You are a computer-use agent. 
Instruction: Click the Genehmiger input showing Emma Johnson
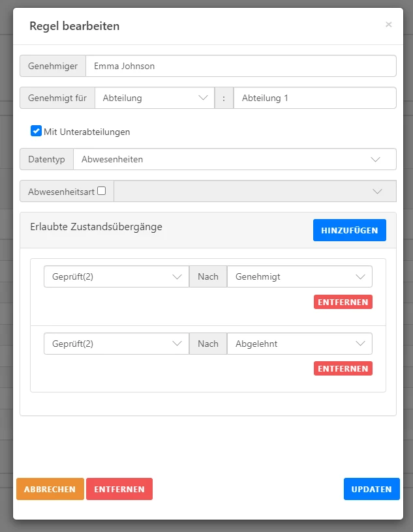coord(241,65)
